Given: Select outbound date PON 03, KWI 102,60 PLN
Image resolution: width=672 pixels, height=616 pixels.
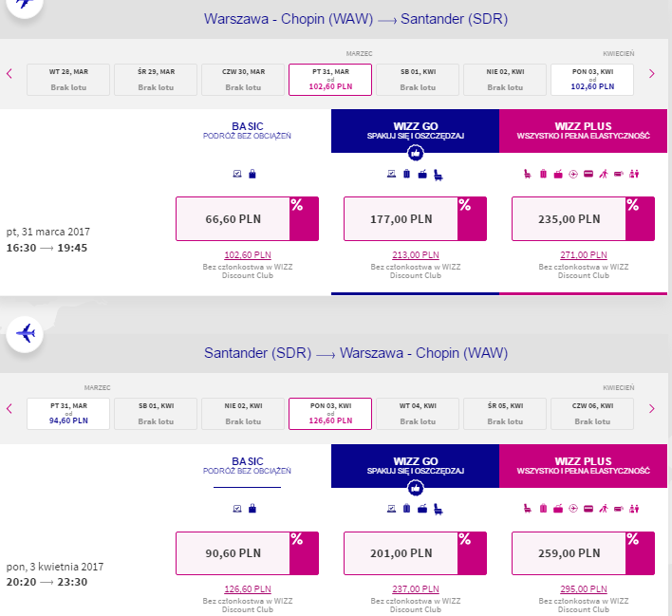Looking at the screenshot, I should pyautogui.click(x=592, y=80).
